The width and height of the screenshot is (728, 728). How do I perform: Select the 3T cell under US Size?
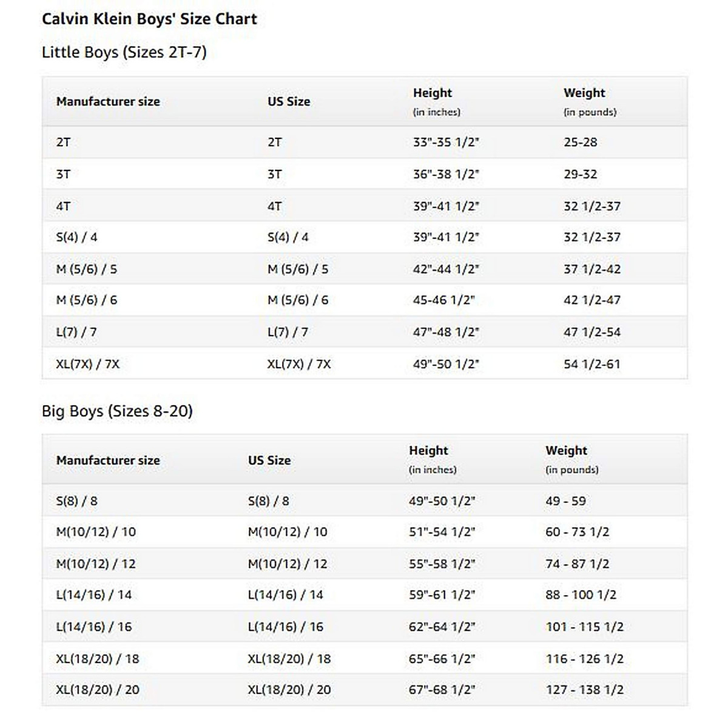(274, 175)
